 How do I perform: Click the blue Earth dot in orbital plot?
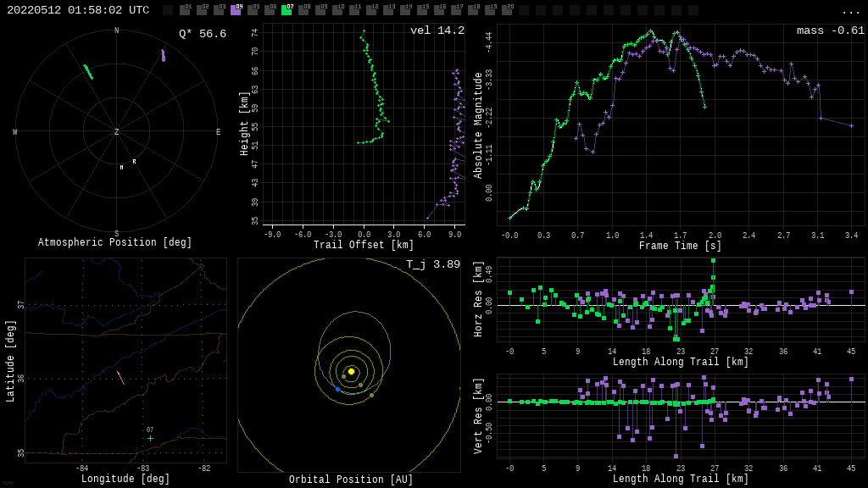click(337, 390)
